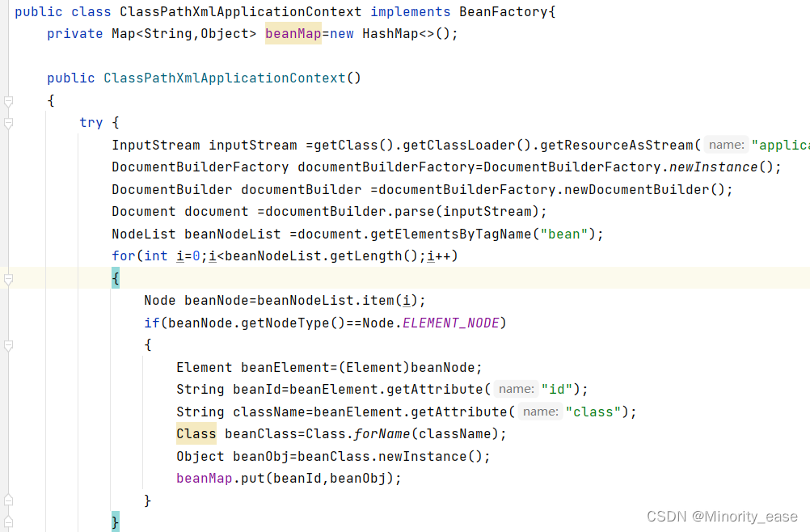Click the newDocumentBuilder method call
810x532 pixels.
point(636,189)
